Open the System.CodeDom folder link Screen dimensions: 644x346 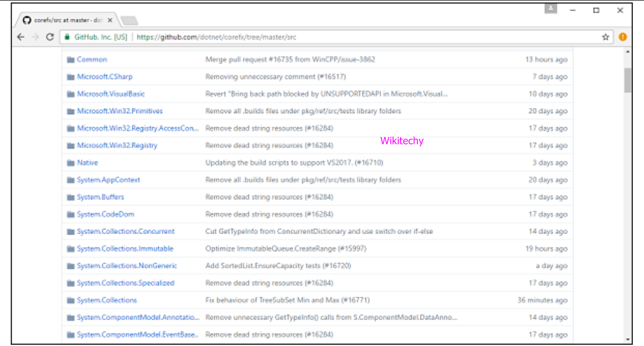coord(105,214)
